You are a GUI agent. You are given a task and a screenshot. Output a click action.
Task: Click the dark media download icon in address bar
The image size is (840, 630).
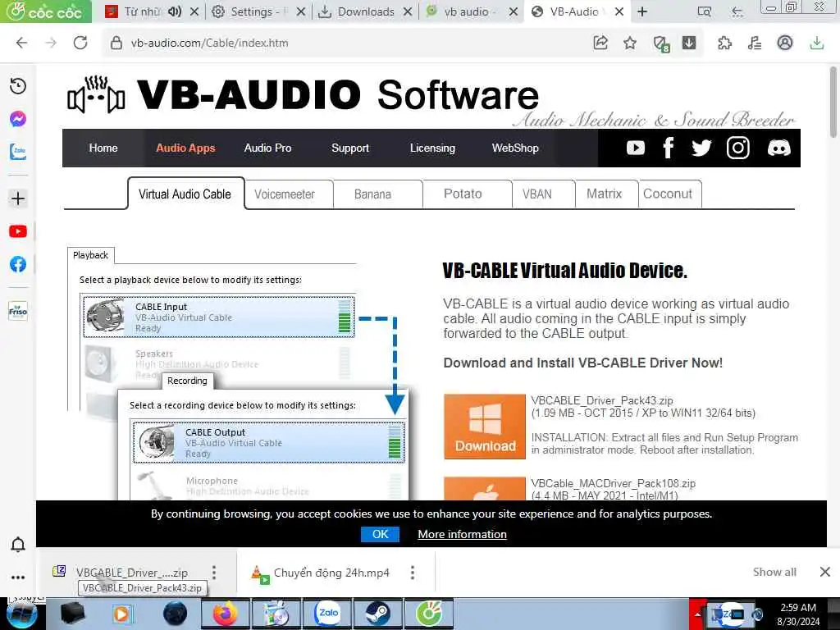(x=689, y=43)
